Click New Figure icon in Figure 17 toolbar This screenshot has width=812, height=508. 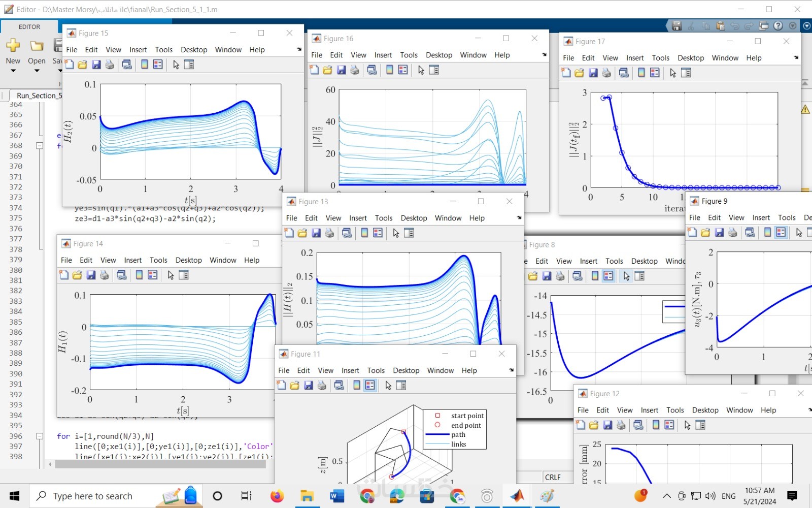[566, 73]
